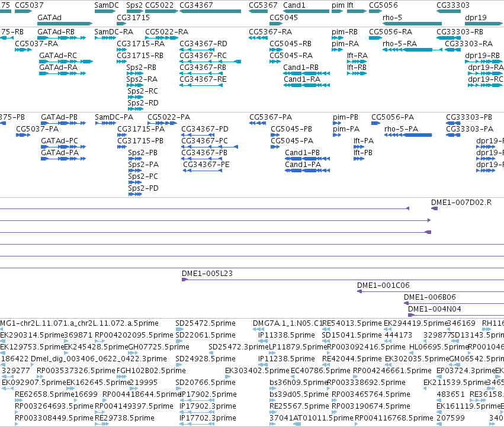The height and width of the screenshot is (427, 504).
Task: Click transcript CG34367-RE
Action: pyautogui.click(x=201, y=85)
